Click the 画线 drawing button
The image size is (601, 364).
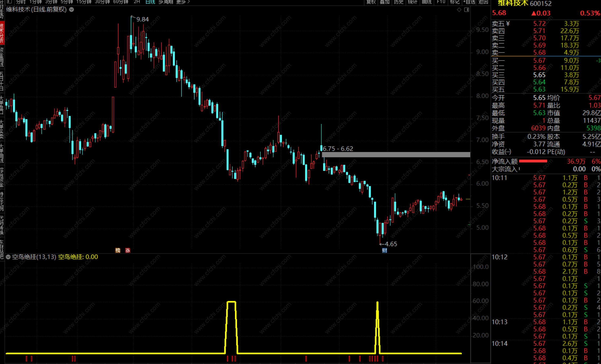pos(427,2)
